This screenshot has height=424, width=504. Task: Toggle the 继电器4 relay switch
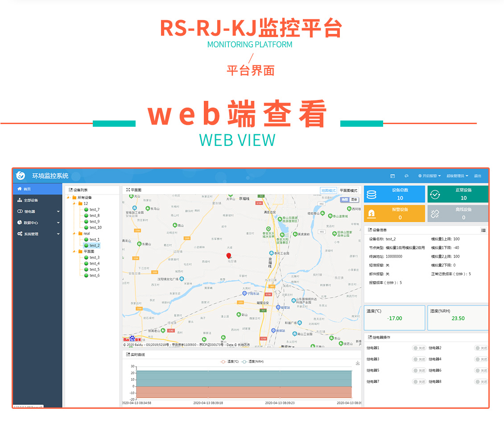click(x=481, y=359)
